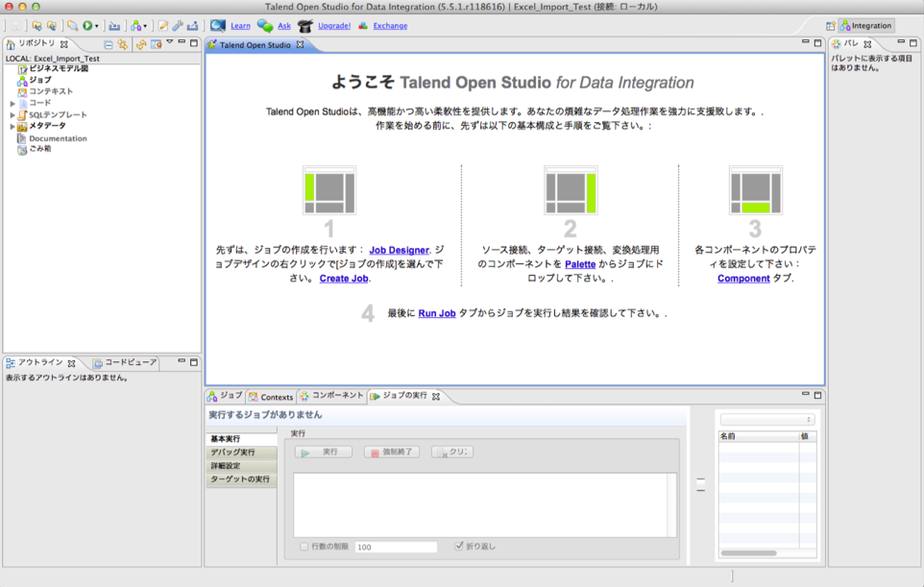Click the Export items toolbar icon
This screenshot has height=587, width=924.
[52, 26]
